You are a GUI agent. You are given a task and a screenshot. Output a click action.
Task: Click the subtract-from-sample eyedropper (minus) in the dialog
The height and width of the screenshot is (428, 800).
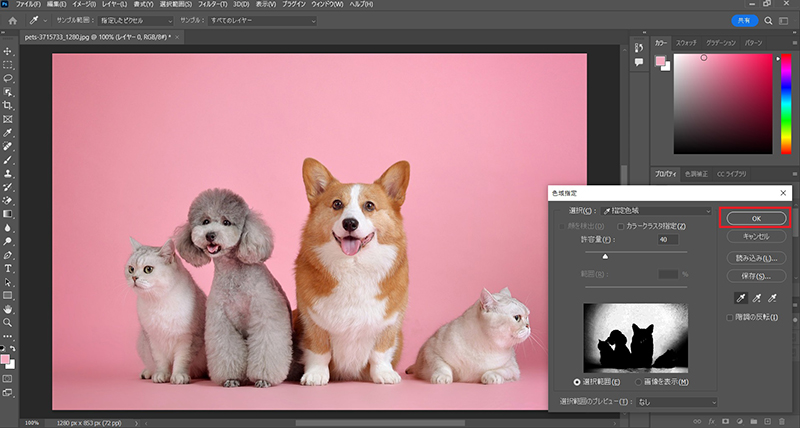773,298
